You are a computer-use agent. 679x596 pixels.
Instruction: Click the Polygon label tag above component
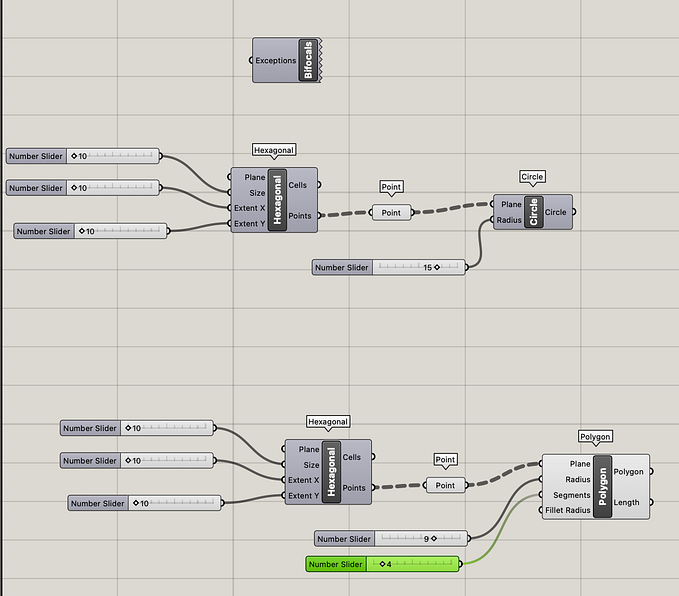coord(595,437)
